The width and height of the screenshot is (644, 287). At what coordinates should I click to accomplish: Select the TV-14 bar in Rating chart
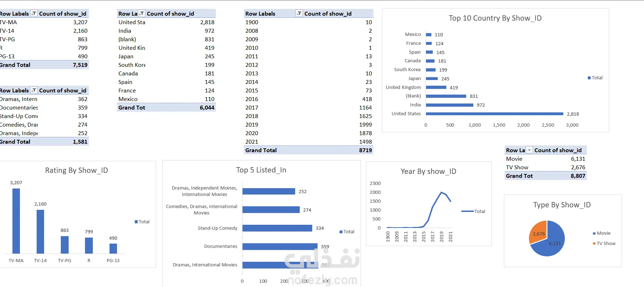pyautogui.click(x=40, y=232)
